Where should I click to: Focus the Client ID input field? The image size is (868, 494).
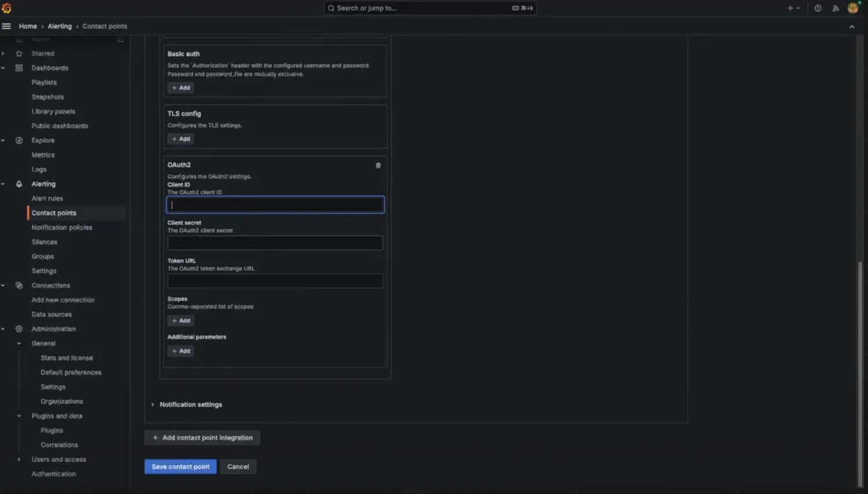pyautogui.click(x=275, y=205)
